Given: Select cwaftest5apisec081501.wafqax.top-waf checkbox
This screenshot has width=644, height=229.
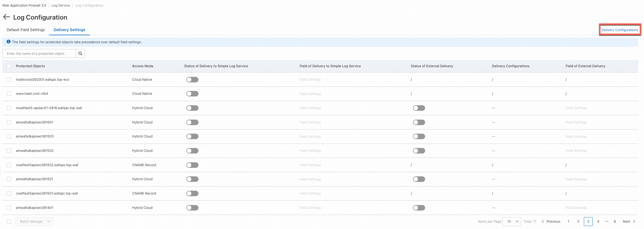Looking at the screenshot, I should 9,193.
